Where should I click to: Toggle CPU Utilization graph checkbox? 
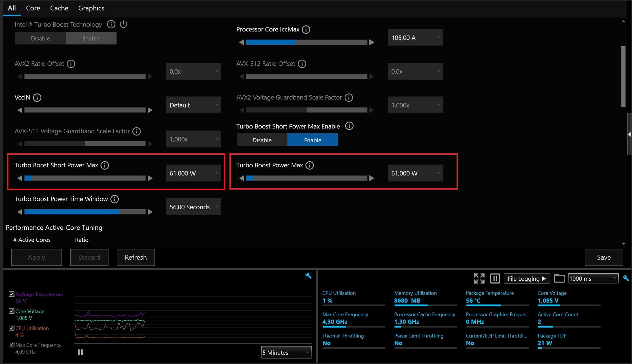tap(11, 328)
